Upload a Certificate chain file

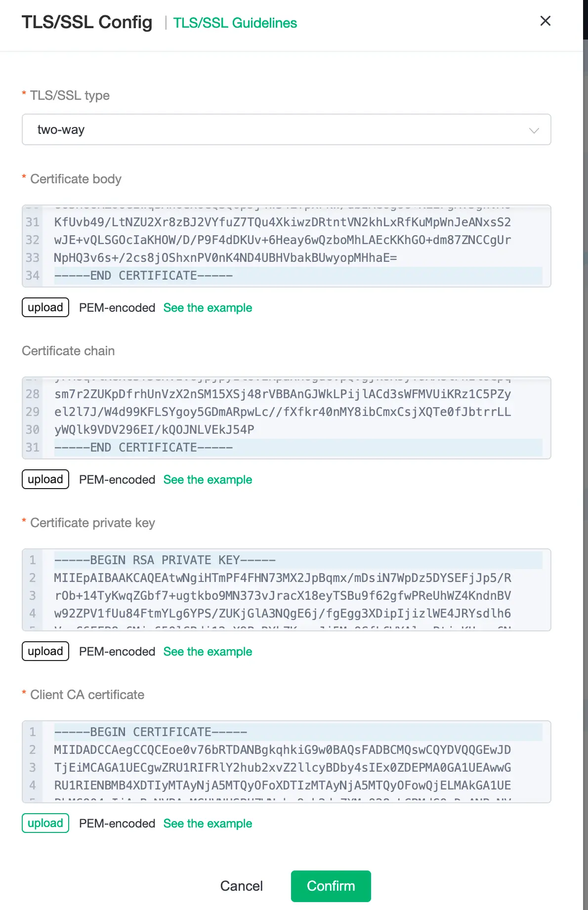click(x=45, y=479)
